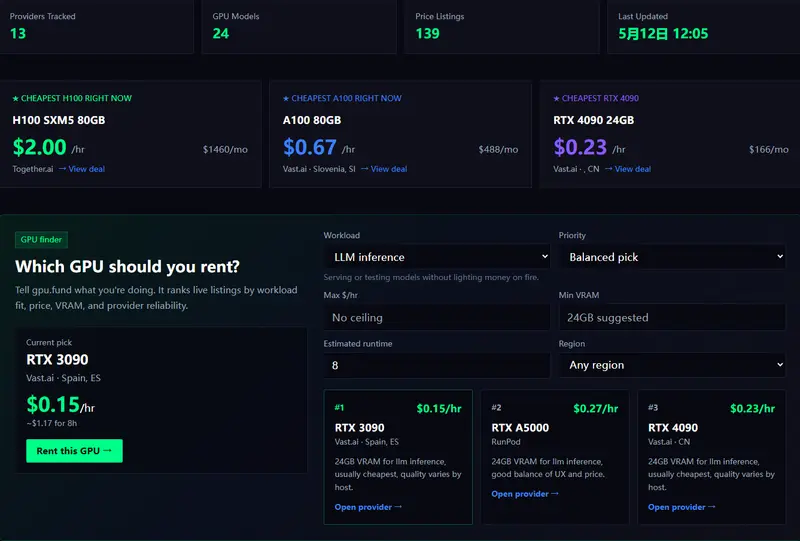800x541 pixels.
Task: Click the Vast.ai · Slovenia, SI provider text
Action: pyautogui.click(x=319, y=169)
